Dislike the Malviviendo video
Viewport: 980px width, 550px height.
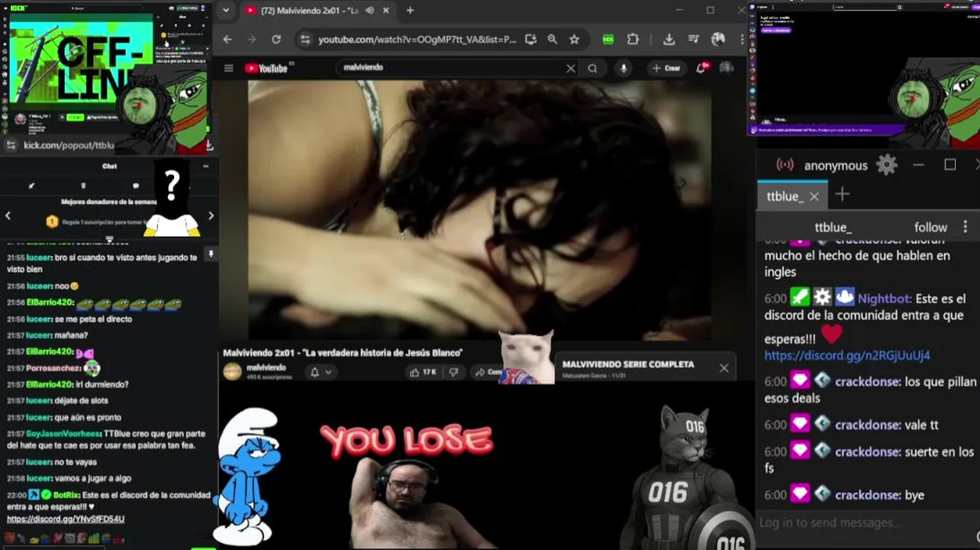pos(453,372)
